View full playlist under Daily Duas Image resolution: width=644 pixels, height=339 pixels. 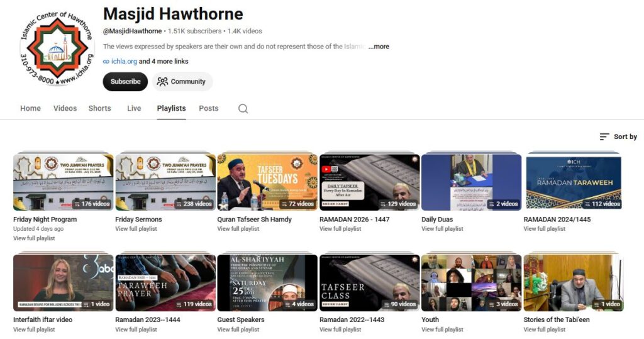[x=442, y=229]
